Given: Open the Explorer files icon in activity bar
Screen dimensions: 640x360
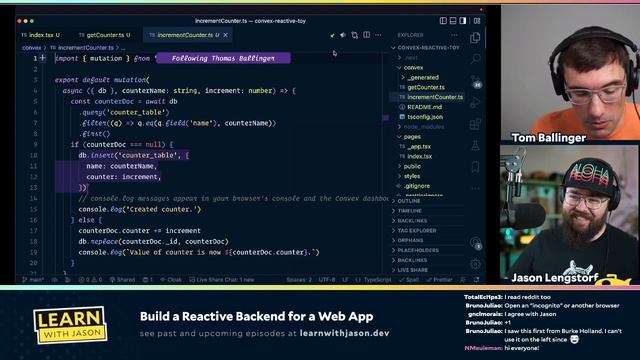Looking at the screenshot, I should (475, 38).
